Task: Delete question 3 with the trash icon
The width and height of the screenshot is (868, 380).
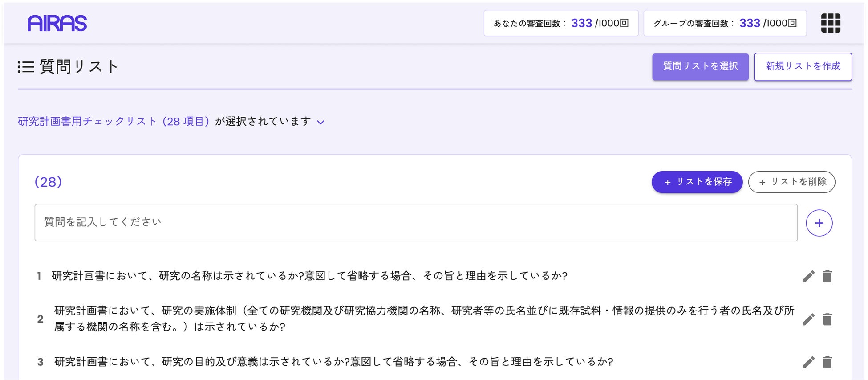Action: (827, 362)
